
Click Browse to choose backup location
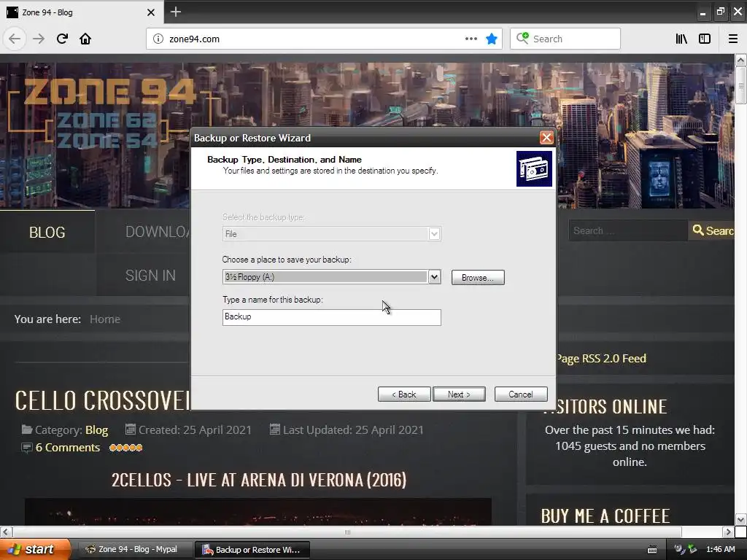click(478, 278)
